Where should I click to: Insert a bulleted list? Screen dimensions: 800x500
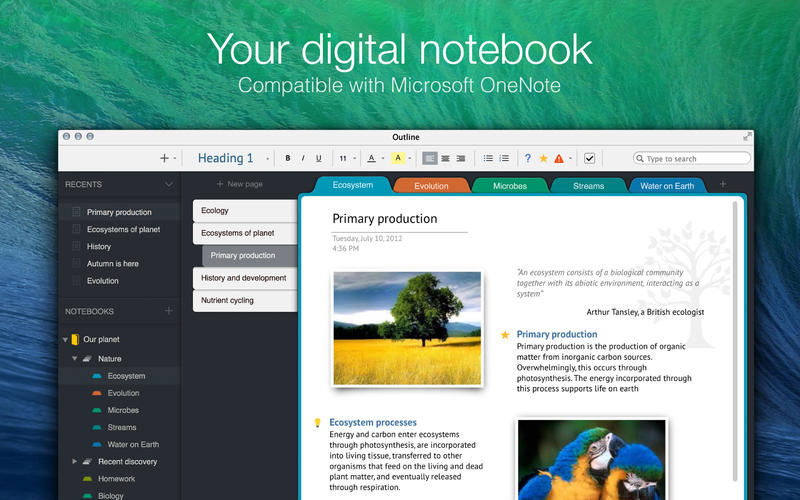coord(488,158)
